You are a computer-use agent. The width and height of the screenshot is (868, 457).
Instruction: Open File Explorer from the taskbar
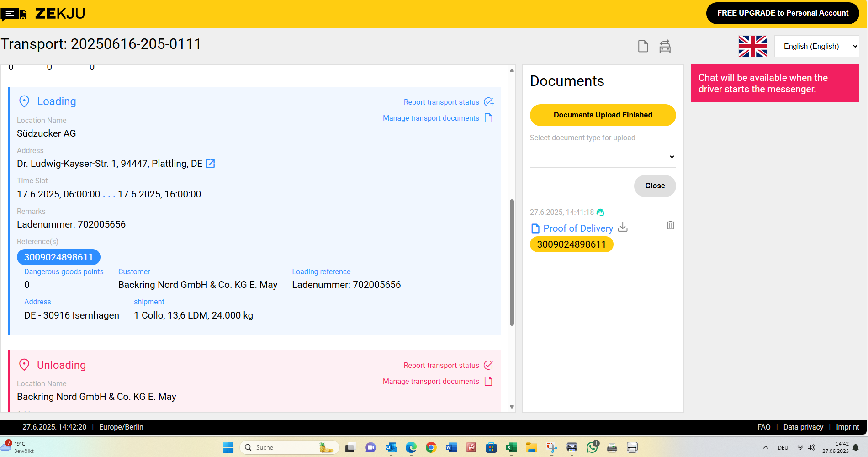531,447
